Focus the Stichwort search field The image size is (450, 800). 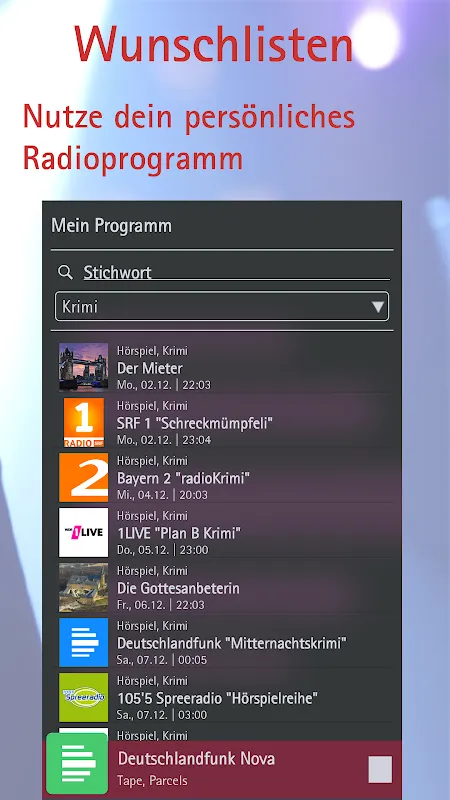pyautogui.click(x=237, y=272)
